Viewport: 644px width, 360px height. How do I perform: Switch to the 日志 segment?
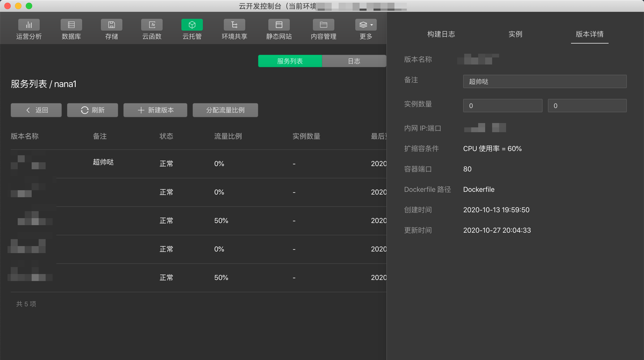[354, 61]
